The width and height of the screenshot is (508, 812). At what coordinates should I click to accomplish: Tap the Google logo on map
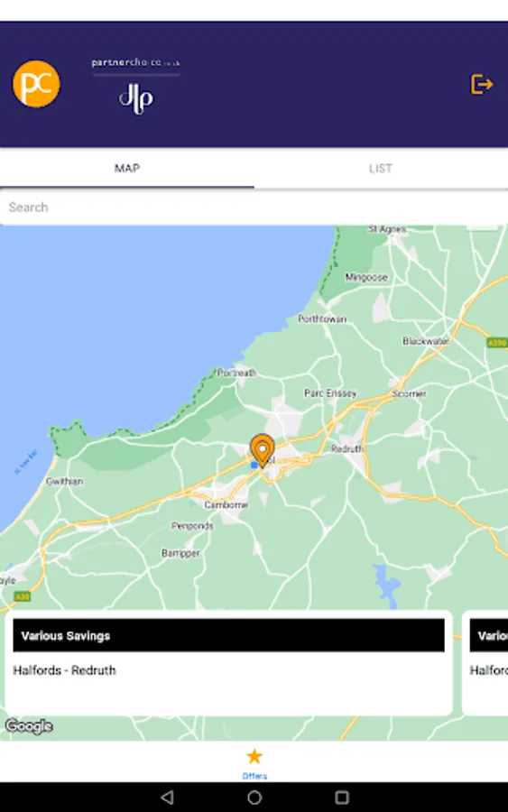(29, 726)
